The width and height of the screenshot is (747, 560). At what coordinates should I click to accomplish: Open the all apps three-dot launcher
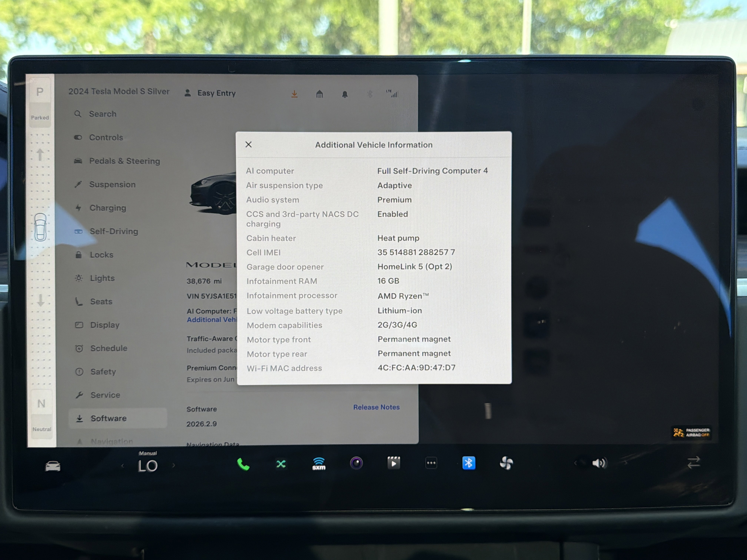(x=431, y=463)
